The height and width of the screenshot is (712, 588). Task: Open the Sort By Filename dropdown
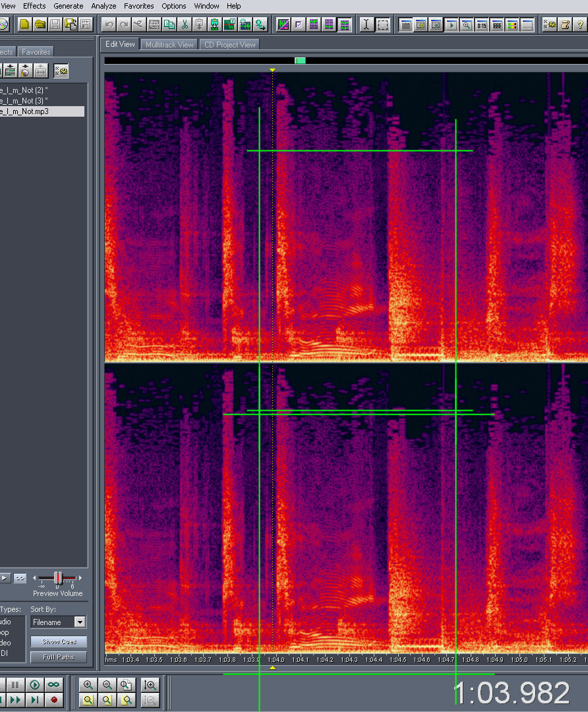(x=79, y=622)
